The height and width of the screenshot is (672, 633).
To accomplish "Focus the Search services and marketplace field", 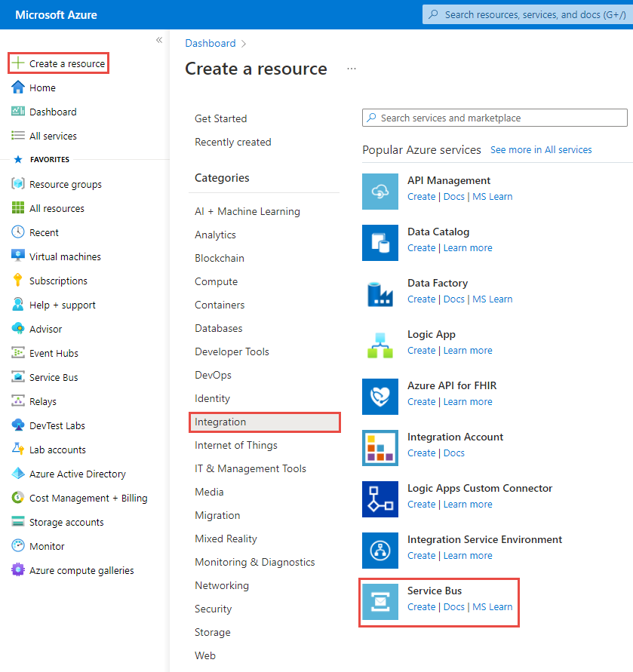I will pos(494,118).
